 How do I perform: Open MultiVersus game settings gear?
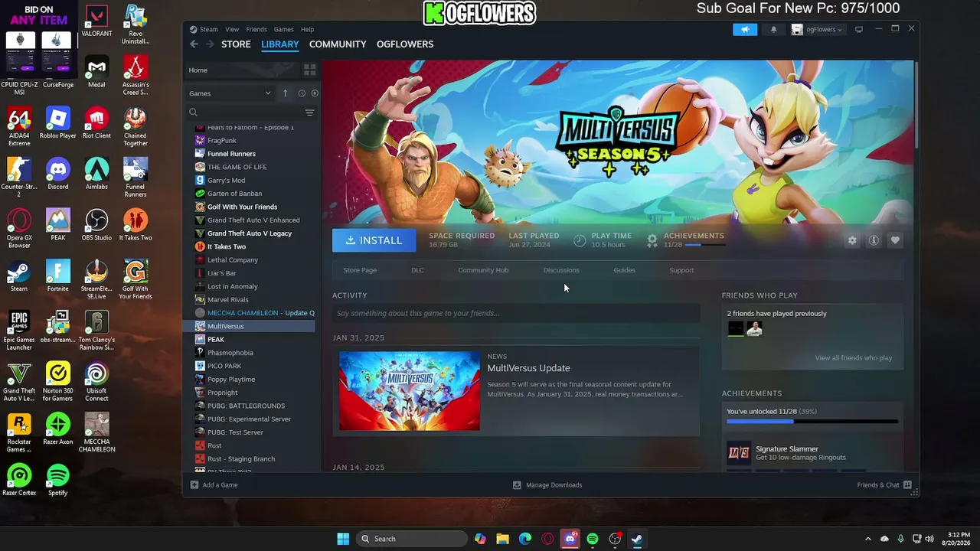pyautogui.click(x=852, y=240)
